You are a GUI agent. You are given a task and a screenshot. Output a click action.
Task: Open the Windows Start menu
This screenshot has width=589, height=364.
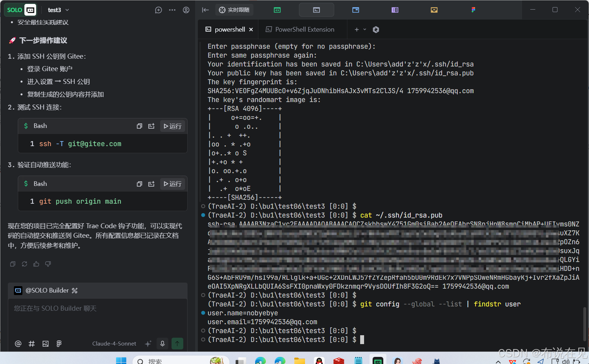click(x=121, y=361)
